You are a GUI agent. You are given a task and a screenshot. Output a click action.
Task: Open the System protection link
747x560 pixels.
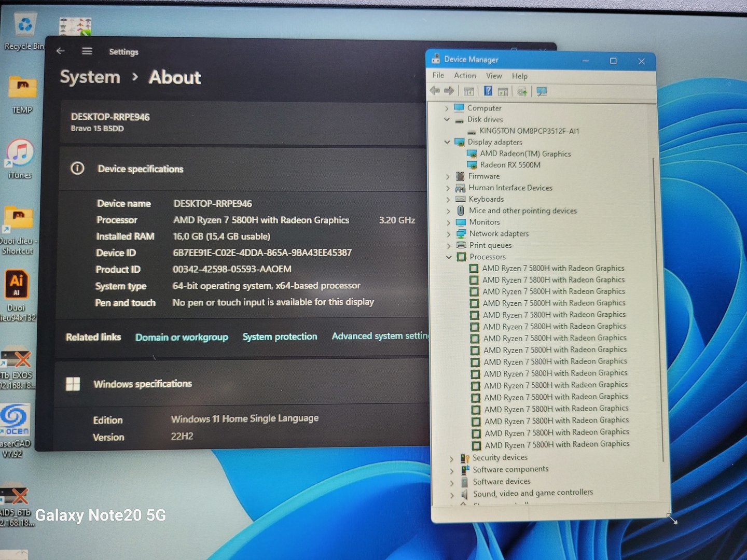[x=280, y=337]
